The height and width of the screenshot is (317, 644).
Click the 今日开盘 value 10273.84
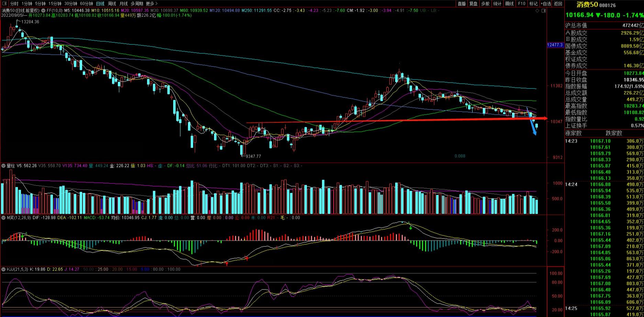633,73
